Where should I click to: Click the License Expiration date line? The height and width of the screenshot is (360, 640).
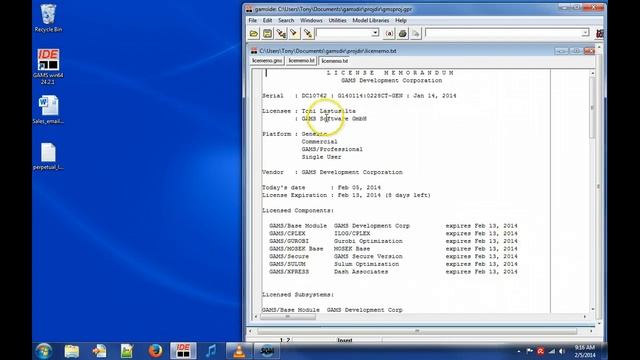(x=346, y=195)
